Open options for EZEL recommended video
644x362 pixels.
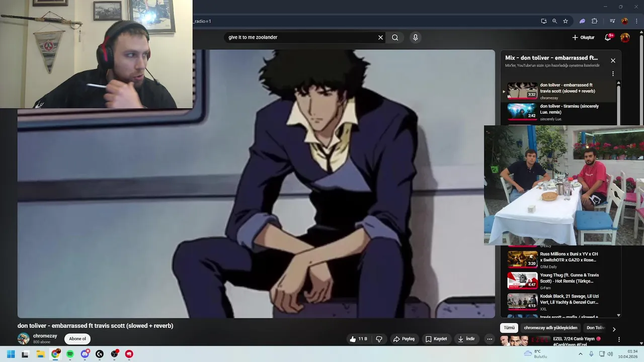pyautogui.click(x=619, y=339)
